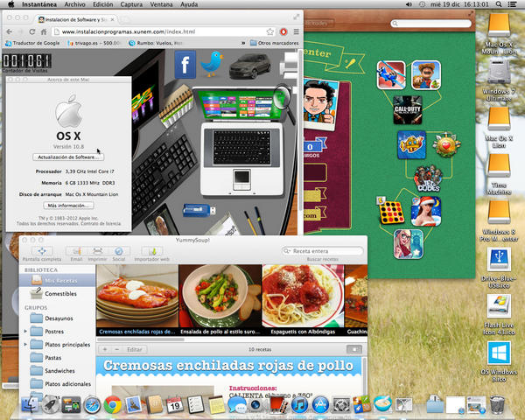This screenshot has height=420, width=525.
Task: Toggle the recipe view button beside 10 recetas
Action: coord(354,349)
